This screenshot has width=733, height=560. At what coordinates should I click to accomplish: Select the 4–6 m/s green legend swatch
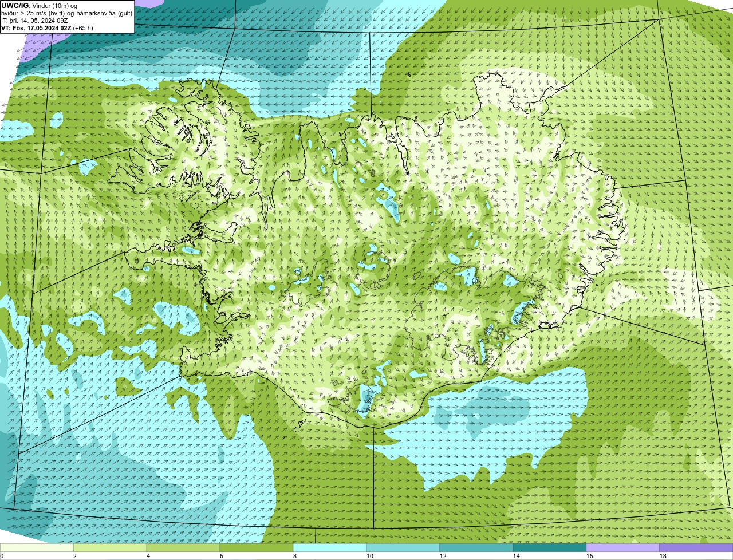(x=183, y=547)
